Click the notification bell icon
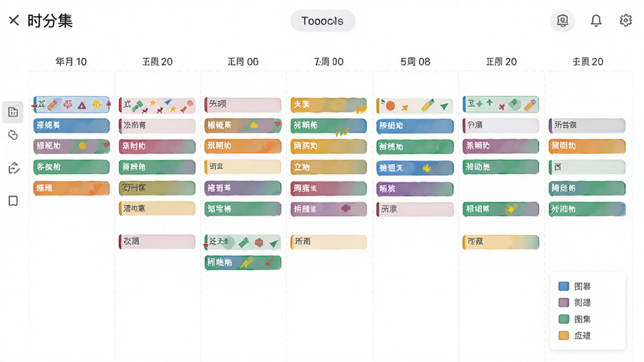Screen dimensions: 644x362 tap(596, 21)
